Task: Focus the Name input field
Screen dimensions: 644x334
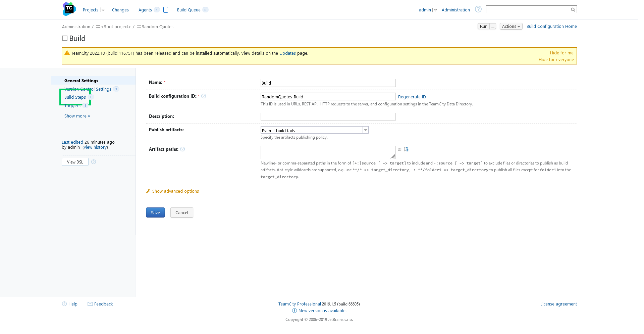Action: coord(328,83)
